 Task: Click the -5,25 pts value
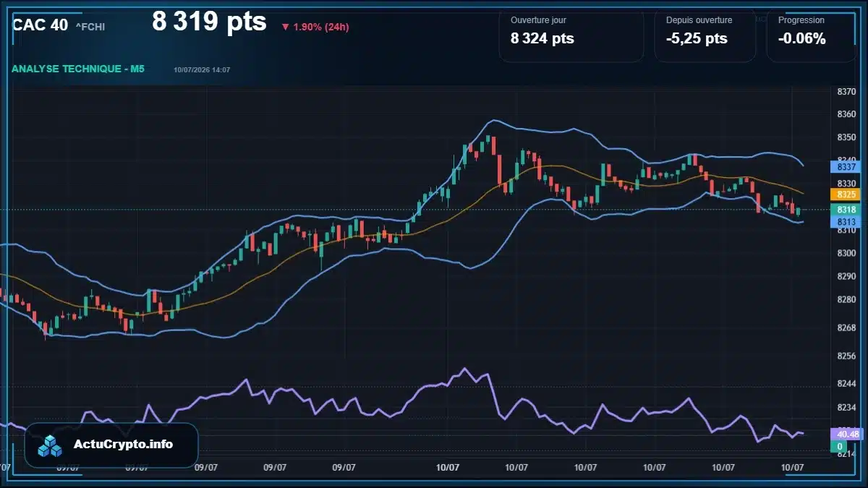697,38
